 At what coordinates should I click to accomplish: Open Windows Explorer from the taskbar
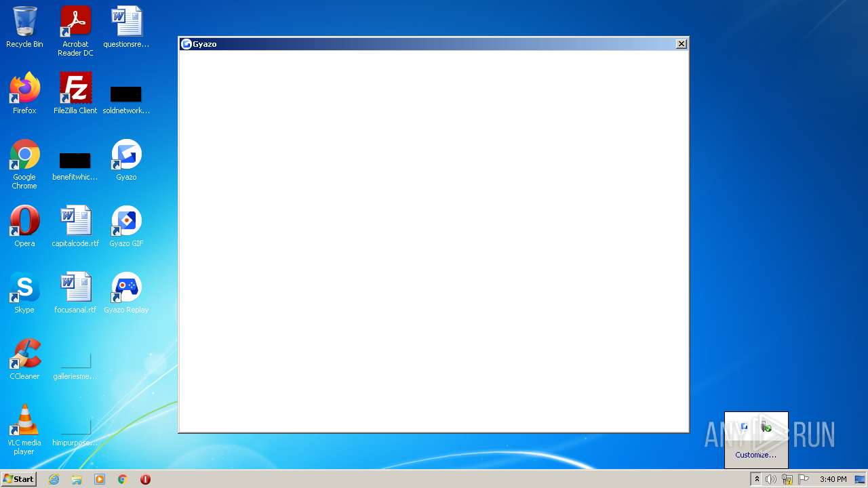(77, 479)
